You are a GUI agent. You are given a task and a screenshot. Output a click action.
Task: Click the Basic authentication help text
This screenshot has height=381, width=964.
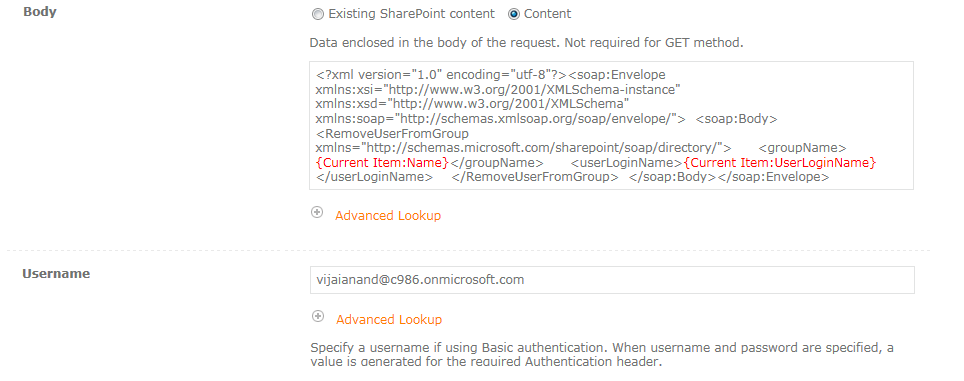pyautogui.click(x=602, y=355)
